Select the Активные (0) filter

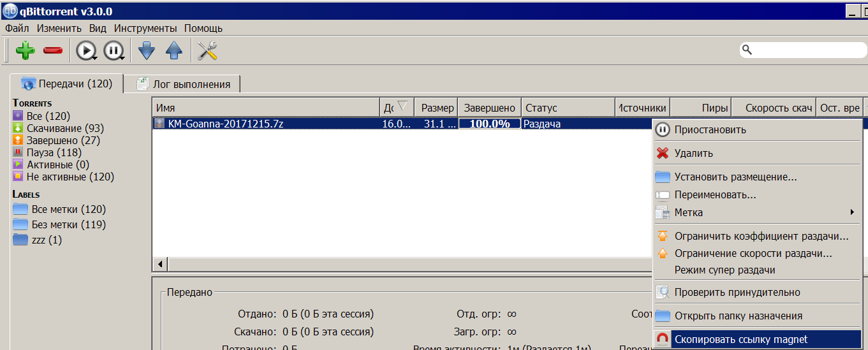(50, 164)
